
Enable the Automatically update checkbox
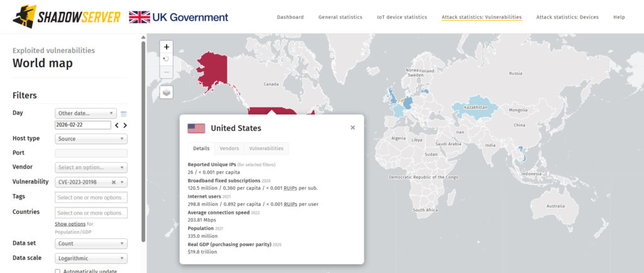click(x=58, y=271)
